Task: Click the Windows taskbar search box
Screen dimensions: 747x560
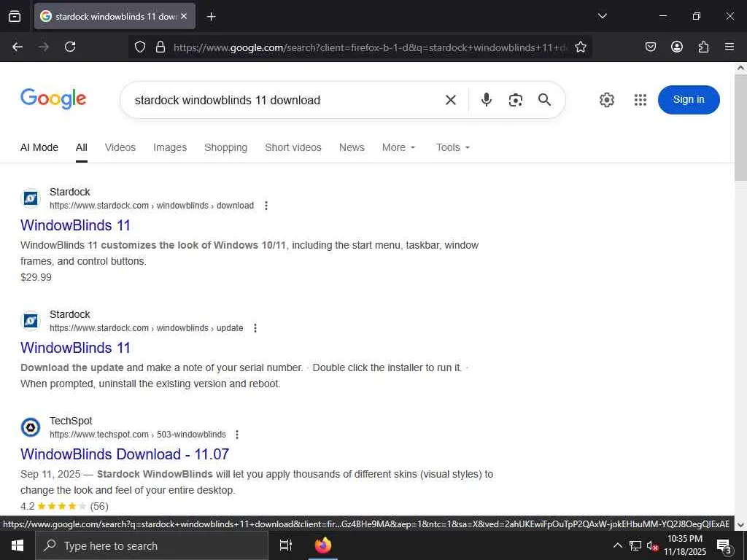Action: click(x=152, y=545)
